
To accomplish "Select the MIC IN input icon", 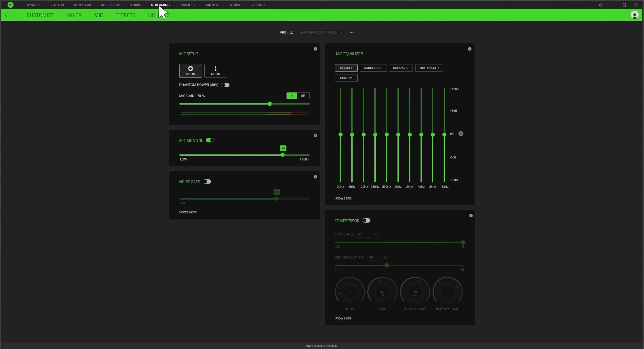I will [x=215, y=68].
